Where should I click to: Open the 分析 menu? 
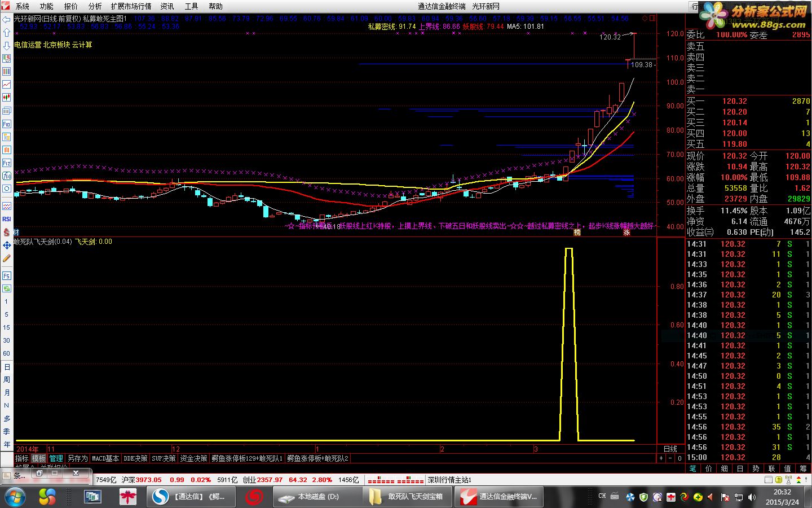point(95,6)
